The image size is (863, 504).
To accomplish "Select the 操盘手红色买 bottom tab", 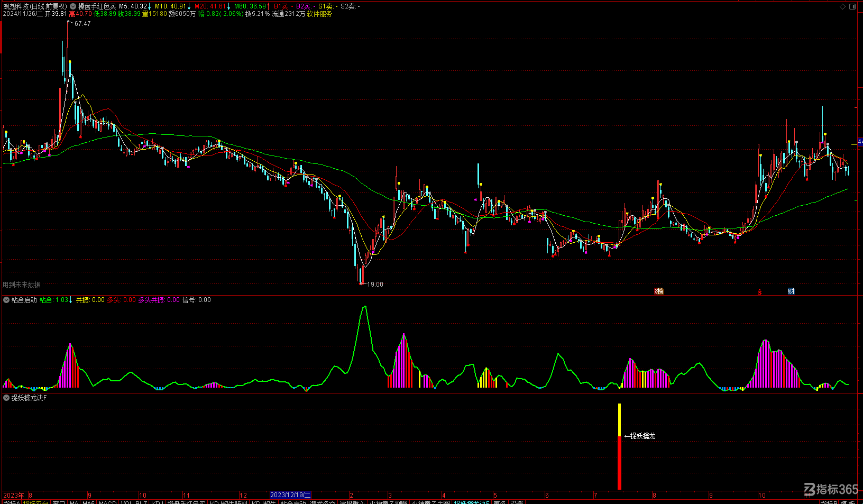I will [x=186, y=502].
